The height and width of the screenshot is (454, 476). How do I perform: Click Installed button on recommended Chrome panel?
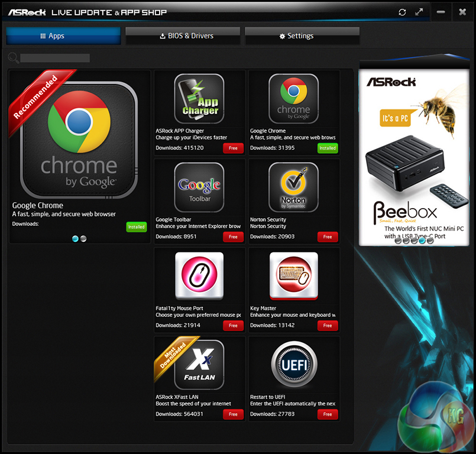[137, 227]
